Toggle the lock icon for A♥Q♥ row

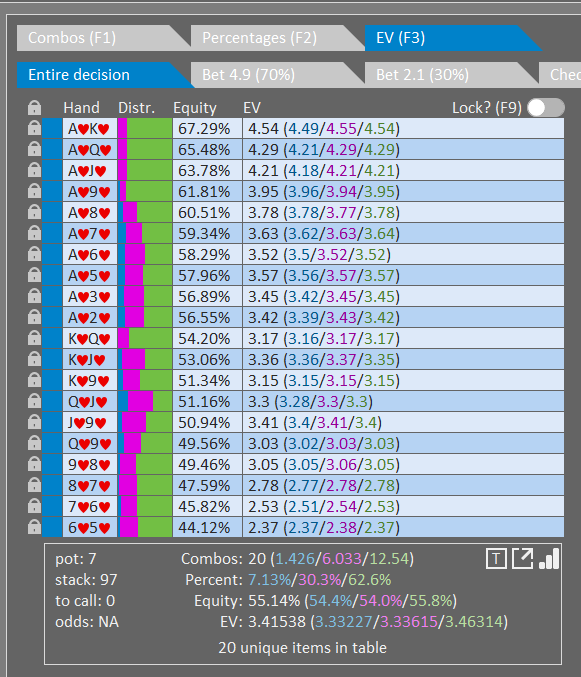[34, 149]
